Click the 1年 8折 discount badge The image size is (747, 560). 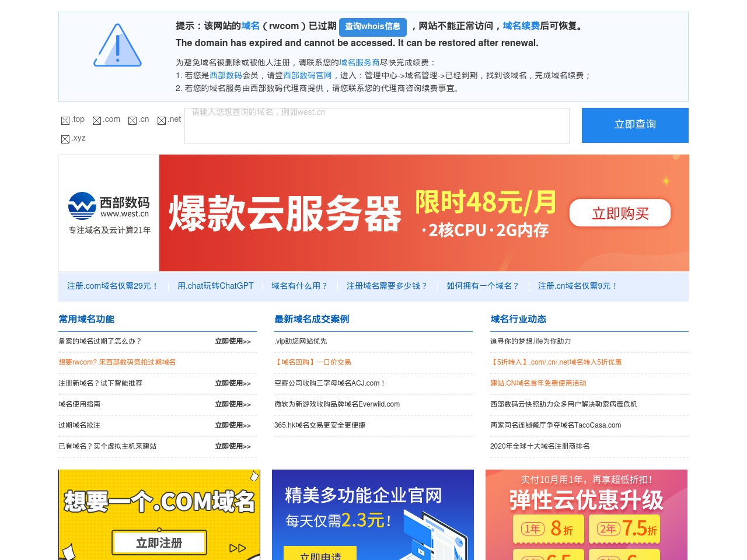point(548,528)
